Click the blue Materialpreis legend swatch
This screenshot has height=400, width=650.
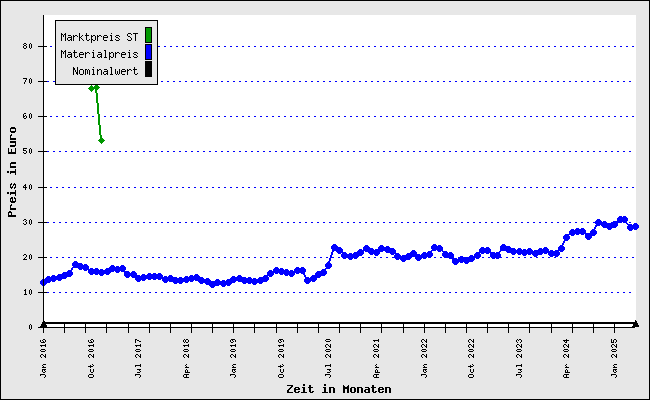148,52
